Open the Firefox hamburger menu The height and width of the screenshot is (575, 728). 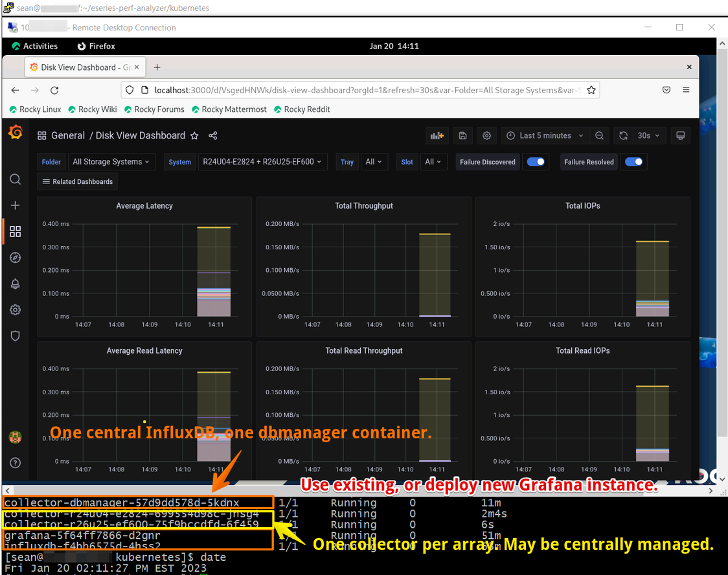click(686, 90)
